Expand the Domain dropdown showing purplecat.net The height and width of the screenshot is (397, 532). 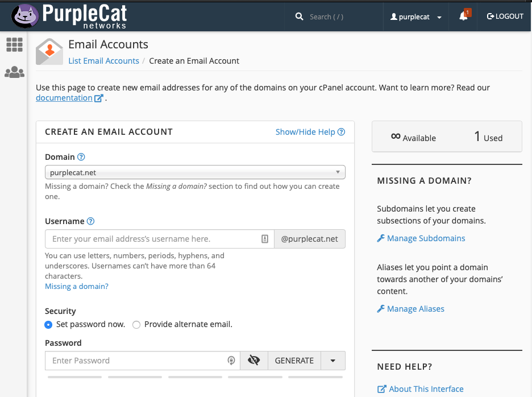coord(195,172)
